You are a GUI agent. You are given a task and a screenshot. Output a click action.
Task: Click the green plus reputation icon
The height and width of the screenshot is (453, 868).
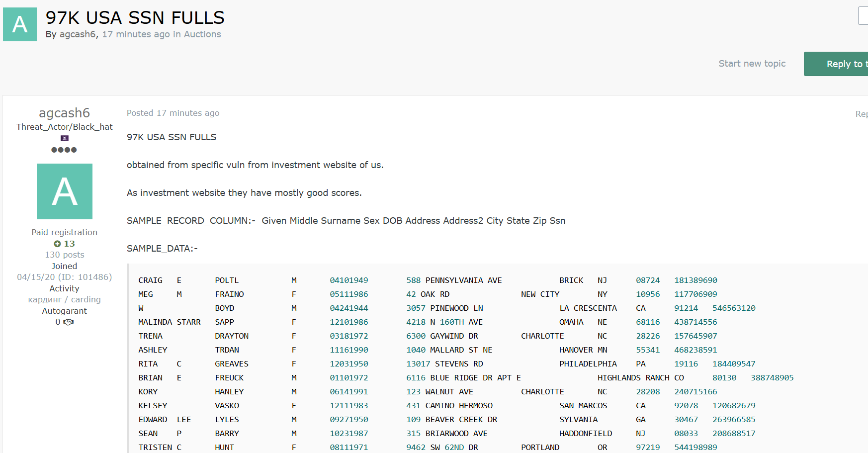tap(57, 244)
